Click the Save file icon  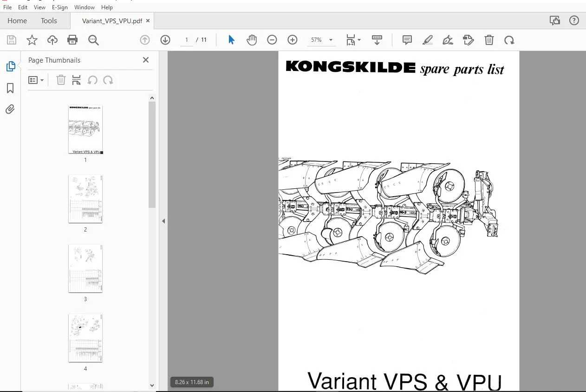pyautogui.click(x=12, y=40)
